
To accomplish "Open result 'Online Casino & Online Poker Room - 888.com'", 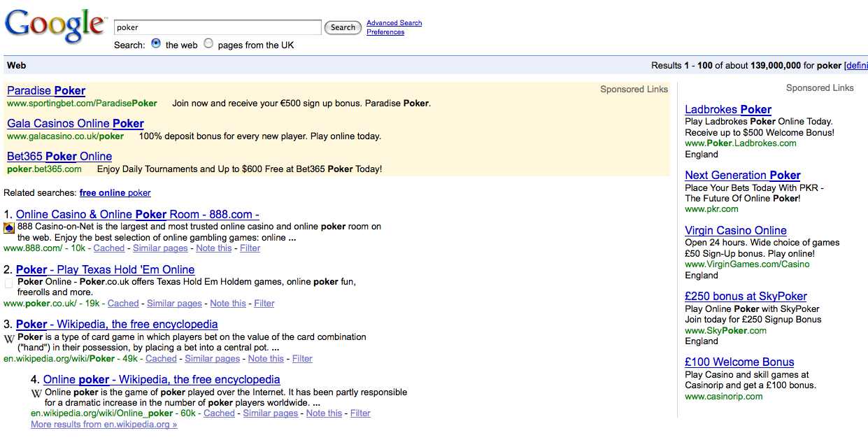I will (138, 214).
